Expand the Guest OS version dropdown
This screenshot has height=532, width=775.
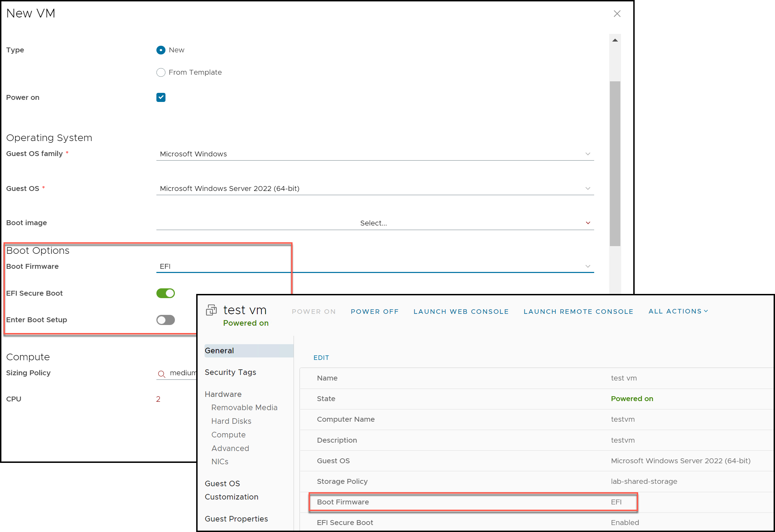(x=375, y=189)
